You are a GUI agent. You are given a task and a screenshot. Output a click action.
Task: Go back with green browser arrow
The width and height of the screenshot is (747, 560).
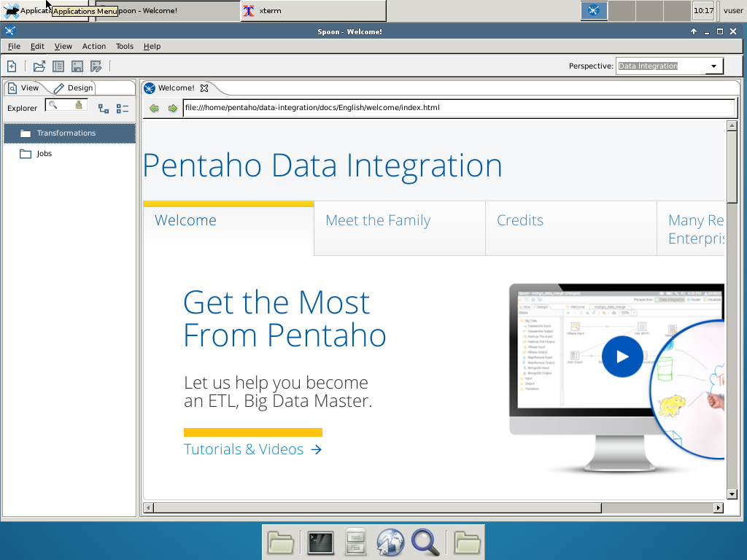[154, 108]
